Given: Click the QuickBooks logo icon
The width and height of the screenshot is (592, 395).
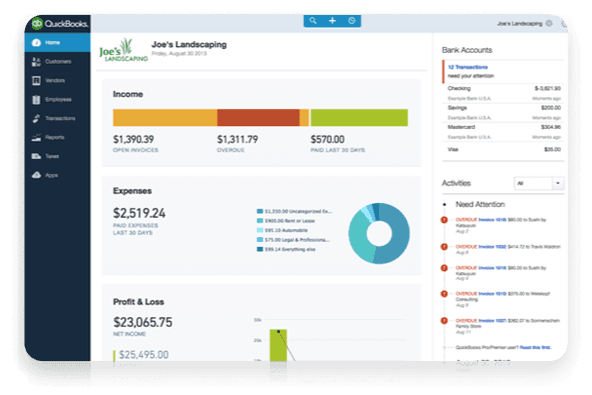Looking at the screenshot, I should (37, 23).
